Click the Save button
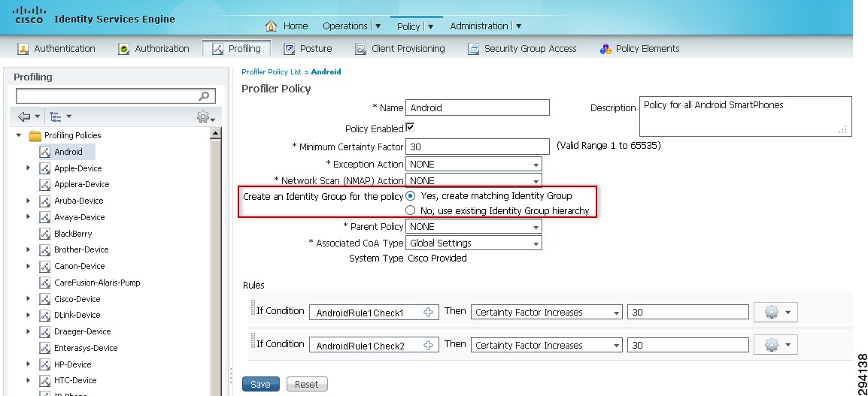 coord(261,385)
